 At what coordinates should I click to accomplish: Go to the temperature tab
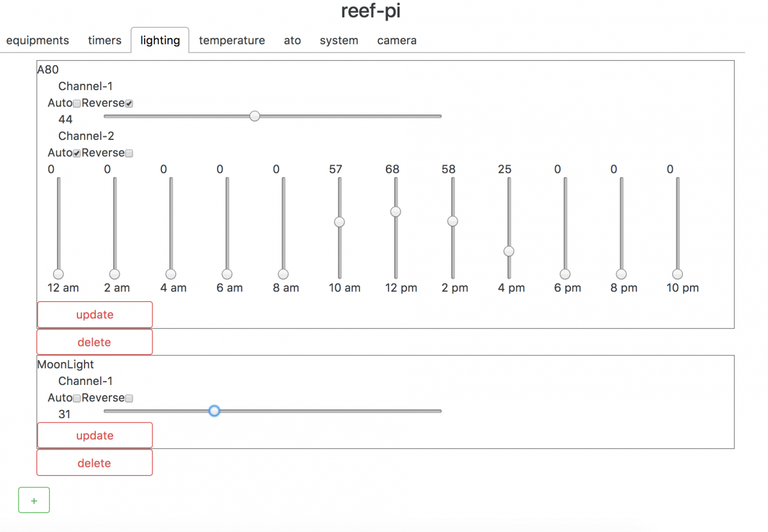pyautogui.click(x=232, y=40)
